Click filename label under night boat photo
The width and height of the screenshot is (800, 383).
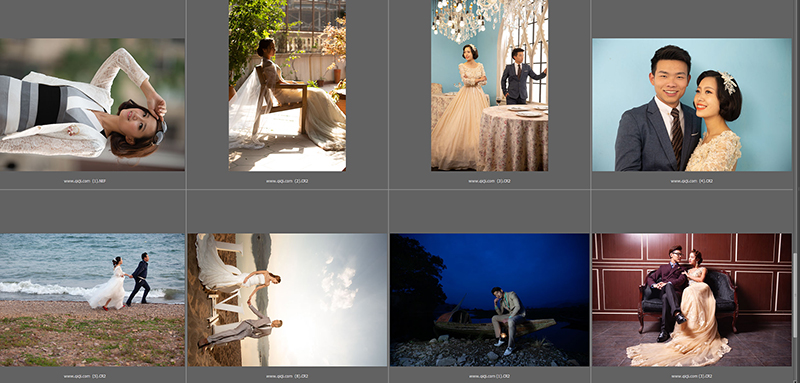(x=489, y=376)
